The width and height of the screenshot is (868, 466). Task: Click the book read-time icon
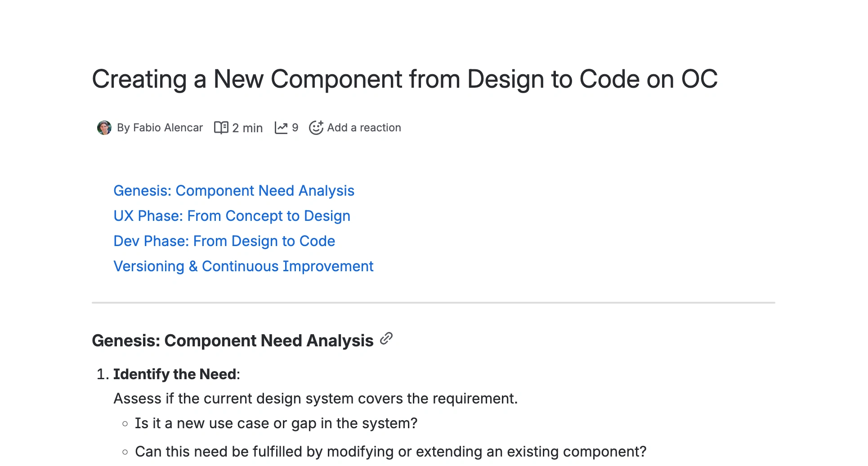(x=221, y=128)
